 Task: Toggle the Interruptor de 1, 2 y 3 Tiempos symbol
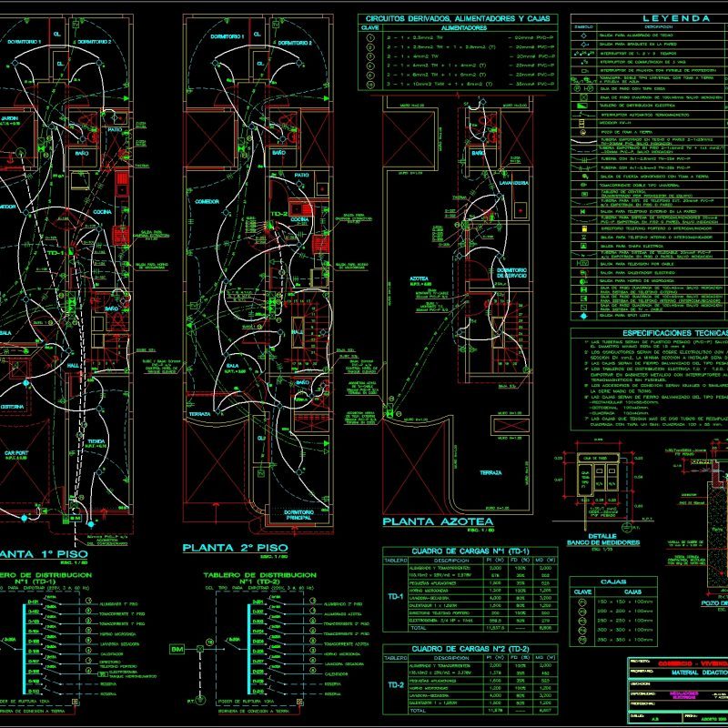click(581, 53)
